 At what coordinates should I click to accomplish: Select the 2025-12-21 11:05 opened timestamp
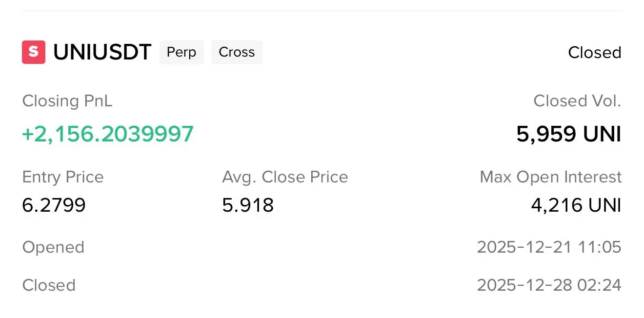pos(549,247)
